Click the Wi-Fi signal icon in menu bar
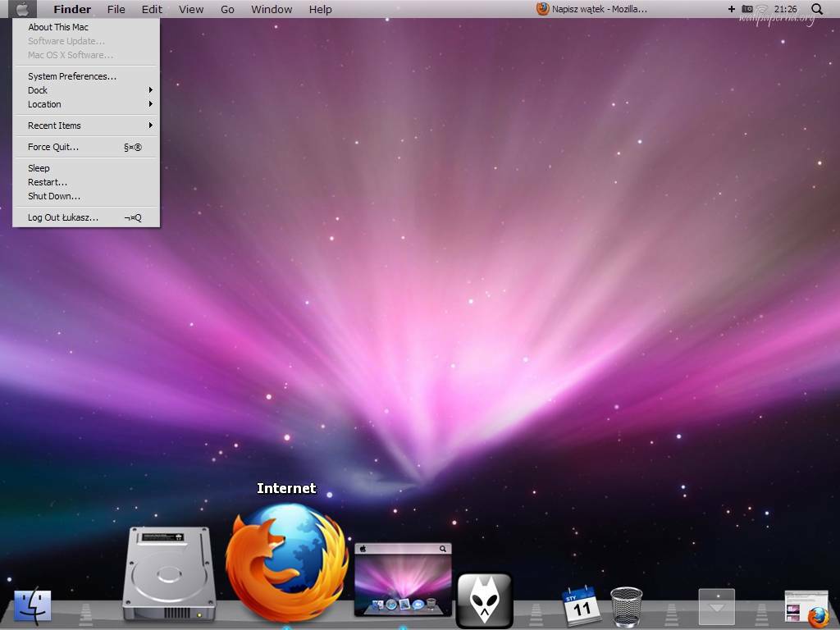 (x=762, y=9)
